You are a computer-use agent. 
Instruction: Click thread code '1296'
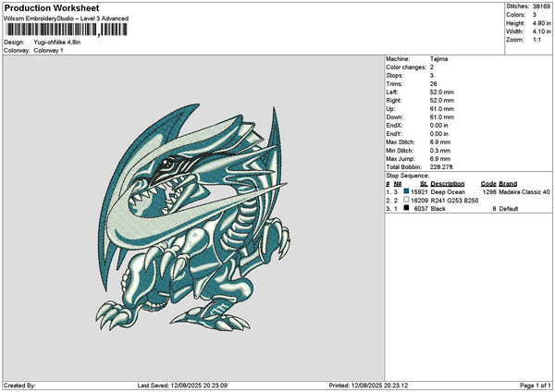pos(489,192)
